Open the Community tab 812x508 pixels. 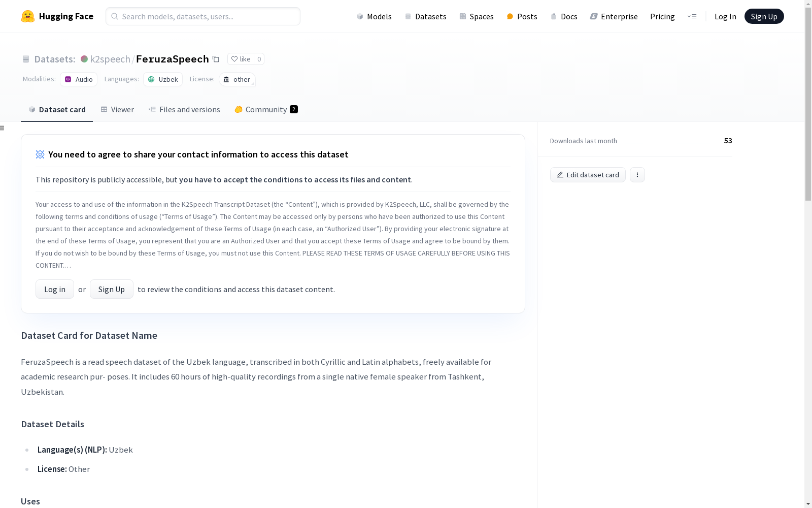[266, 110]
